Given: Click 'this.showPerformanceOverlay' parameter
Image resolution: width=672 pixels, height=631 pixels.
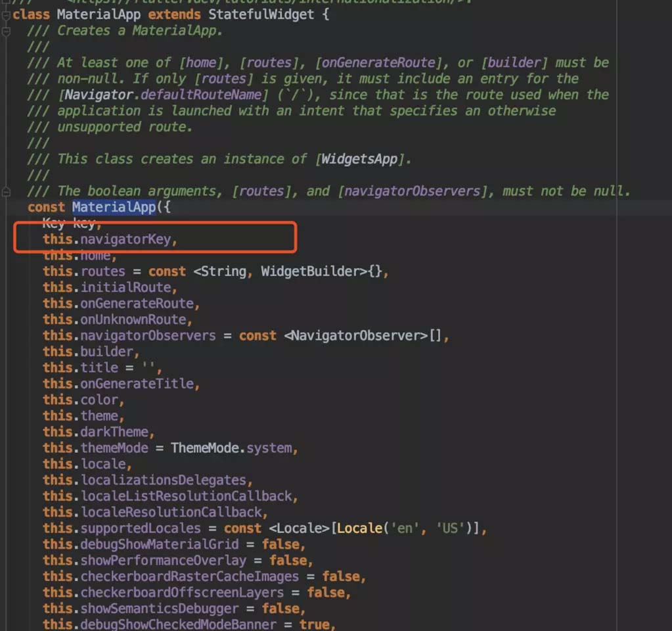Looking at the screenshot, I should coord(145,560).
